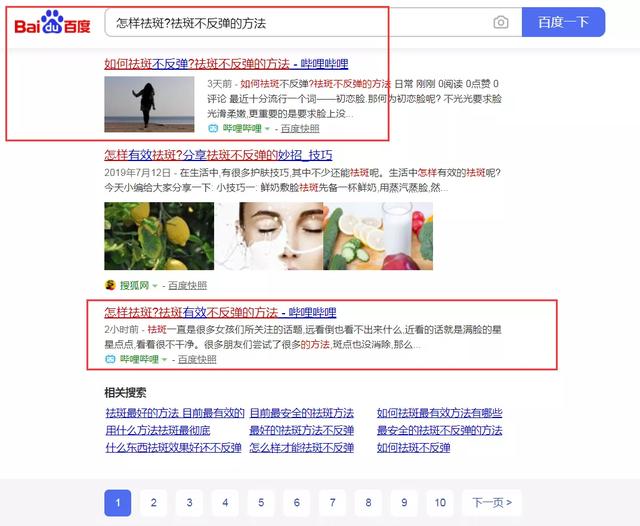Click Sohu source icon under second result
640x526 pixels.
tap(110, 286)
